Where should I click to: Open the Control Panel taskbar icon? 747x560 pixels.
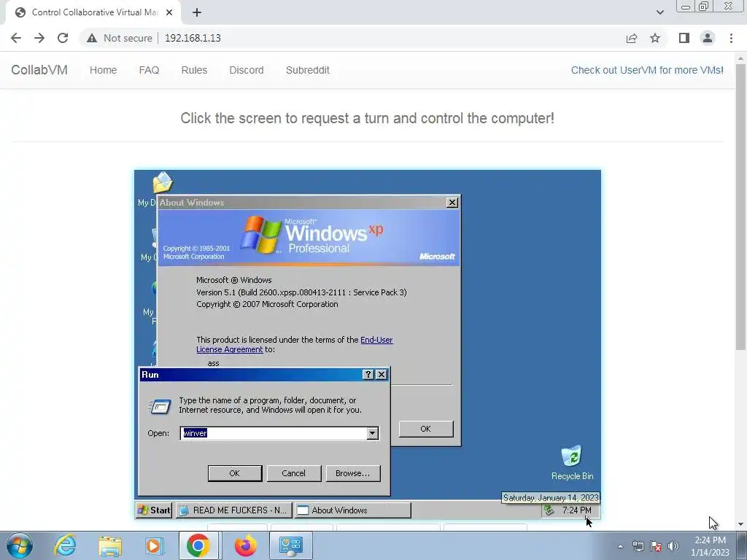[x=291, y=545]
